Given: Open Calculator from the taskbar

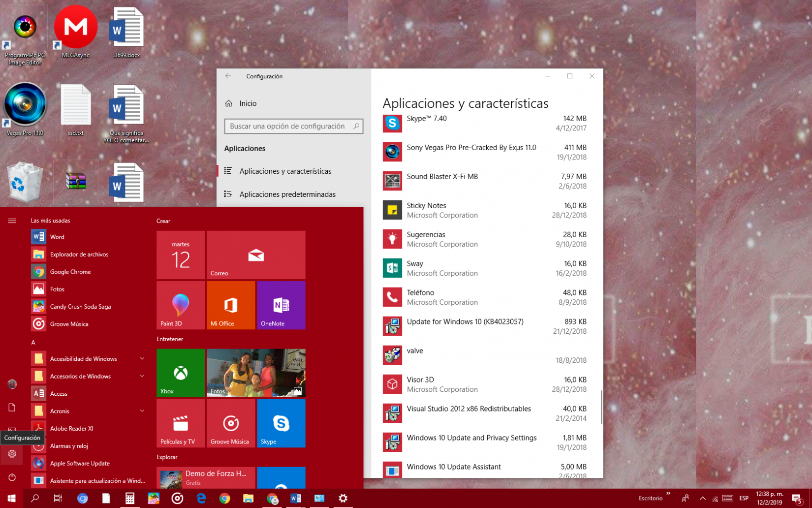Looking at the screenshot, I should point(130,498).
